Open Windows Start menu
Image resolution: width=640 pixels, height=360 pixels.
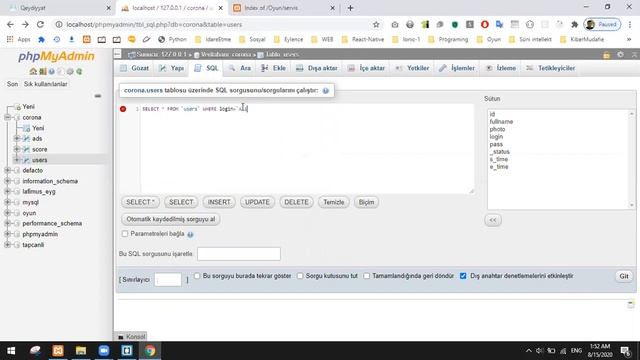[11, 351]
